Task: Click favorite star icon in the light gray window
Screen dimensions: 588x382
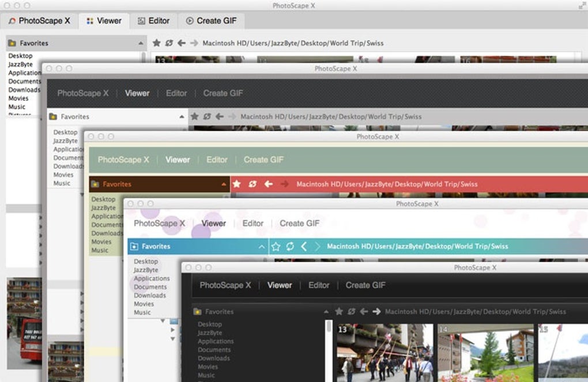Action: [157, 43]
